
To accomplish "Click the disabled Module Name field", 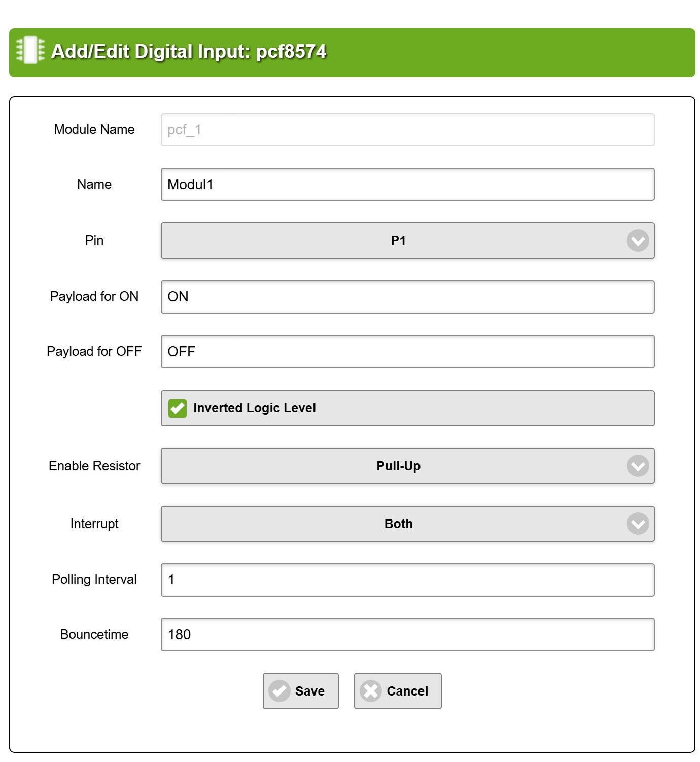I will pos(407,130).
